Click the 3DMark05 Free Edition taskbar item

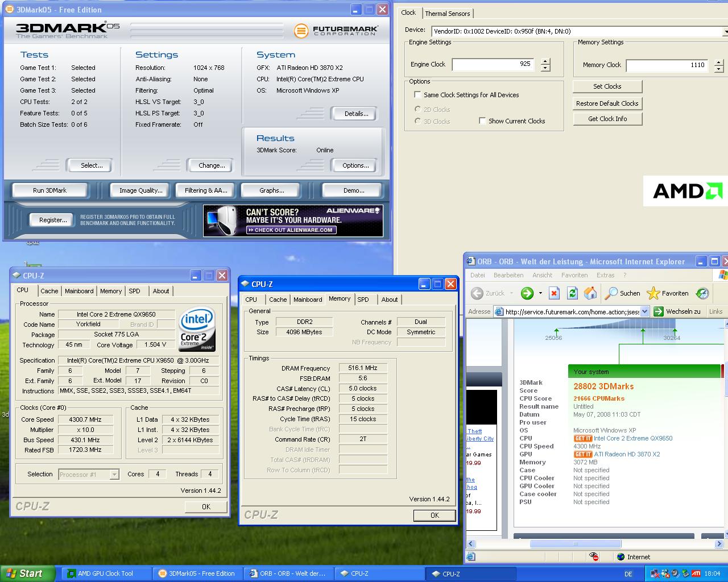coord(198,573)
